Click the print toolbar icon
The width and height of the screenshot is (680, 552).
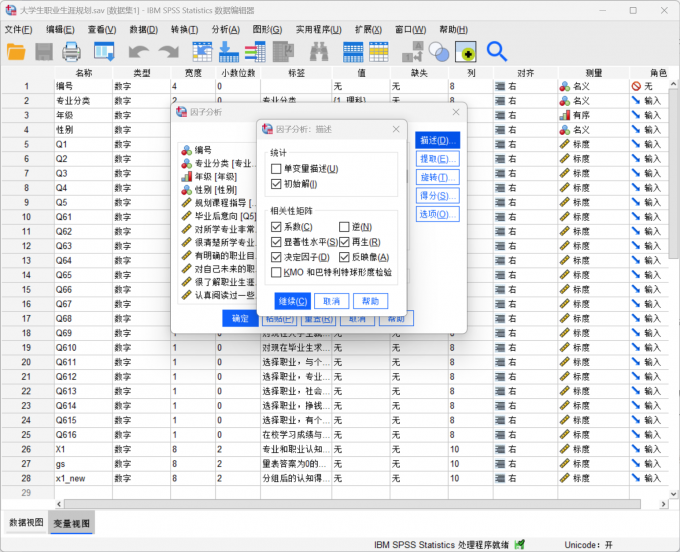[71, 52]
